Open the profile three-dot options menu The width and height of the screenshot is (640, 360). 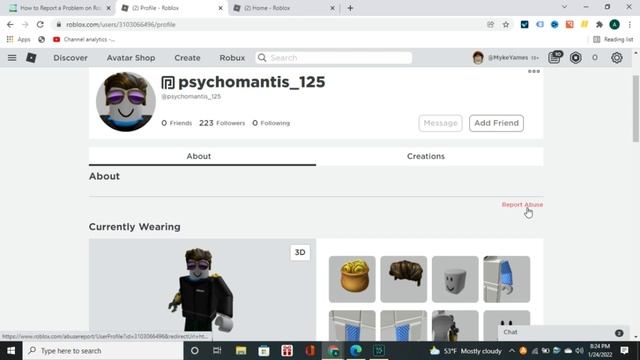coord(534,71)
